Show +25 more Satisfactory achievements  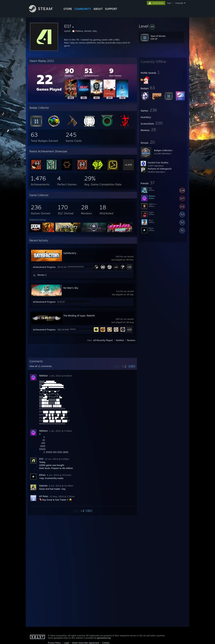129,267
